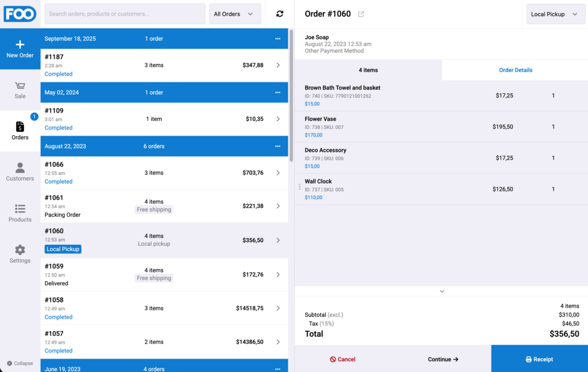This screenshot has height=372, width=588.
Task: Create a New Order
Action: (x=20, y=49)
